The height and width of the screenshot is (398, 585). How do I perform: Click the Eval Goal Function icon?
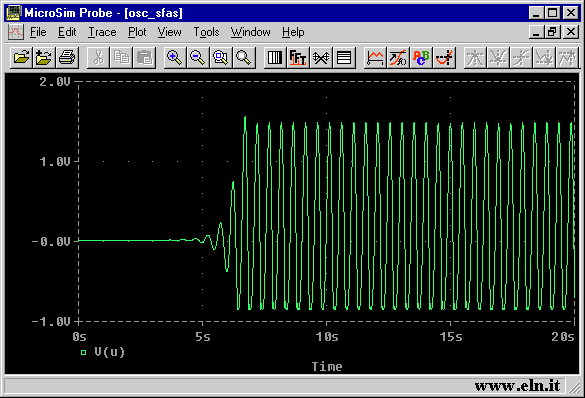pyautogui.click(x=398, y=58)
